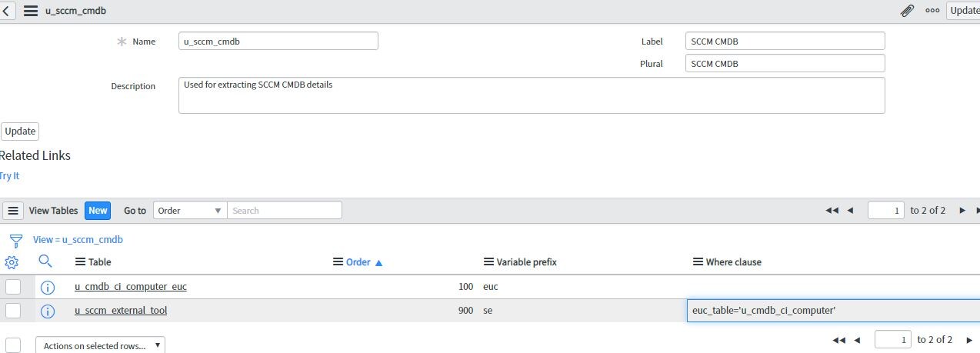Click the Update button in the header

(x=963, y=11)
